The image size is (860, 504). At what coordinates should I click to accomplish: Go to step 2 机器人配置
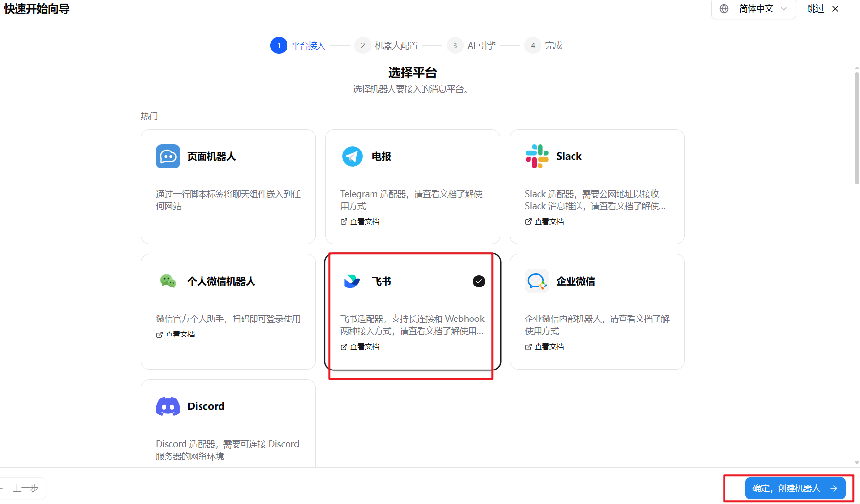pos(386,46)
